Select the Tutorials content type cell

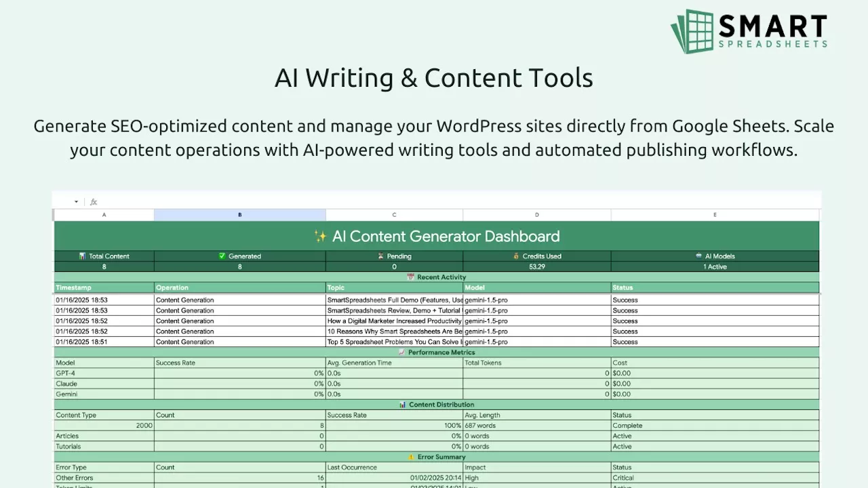click(104, 447)
